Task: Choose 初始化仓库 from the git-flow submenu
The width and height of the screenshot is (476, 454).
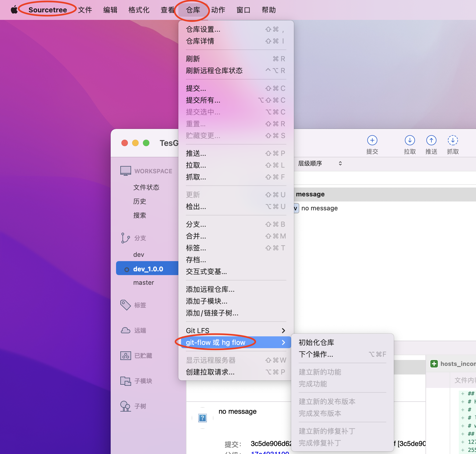Action: point(316,343)
